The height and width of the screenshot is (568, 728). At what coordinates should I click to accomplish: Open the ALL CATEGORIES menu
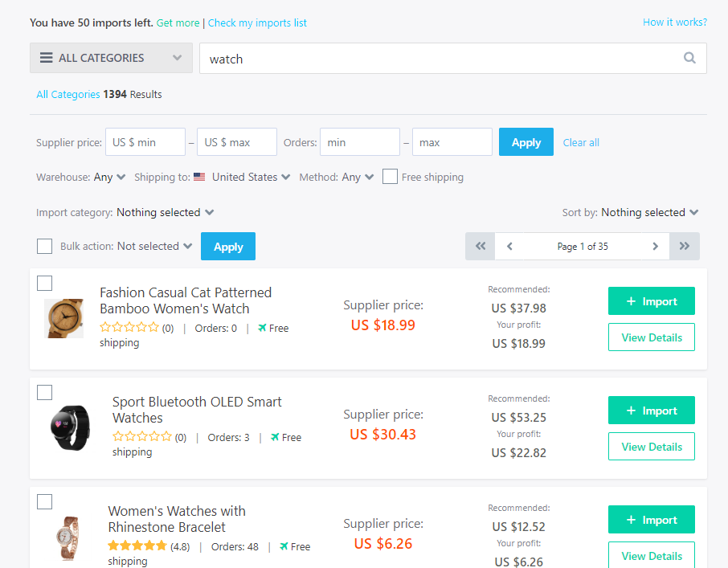click(111, 58)
